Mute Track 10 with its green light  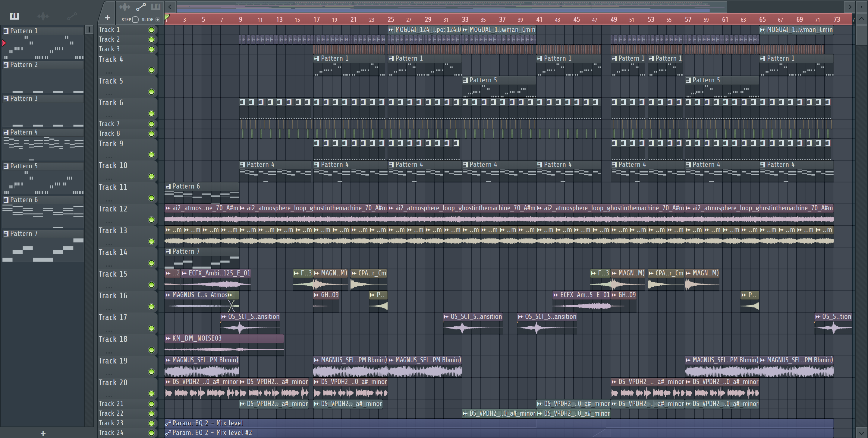click(152, 176)
